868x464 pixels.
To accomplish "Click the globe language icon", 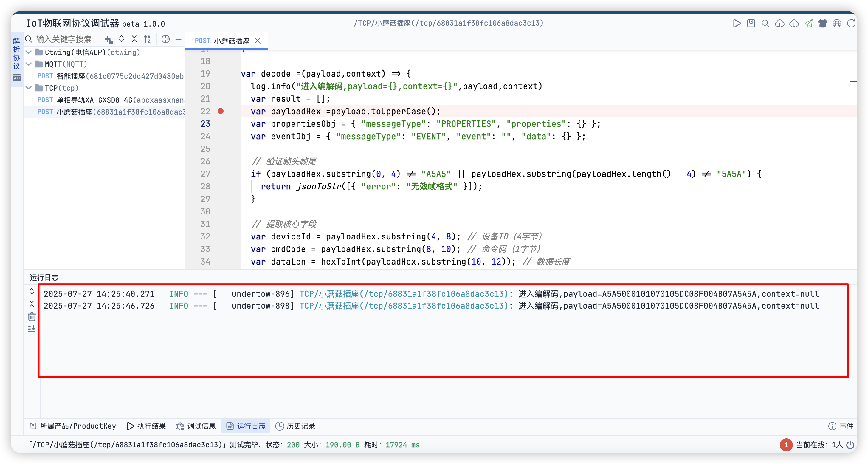I will point(837,23).
